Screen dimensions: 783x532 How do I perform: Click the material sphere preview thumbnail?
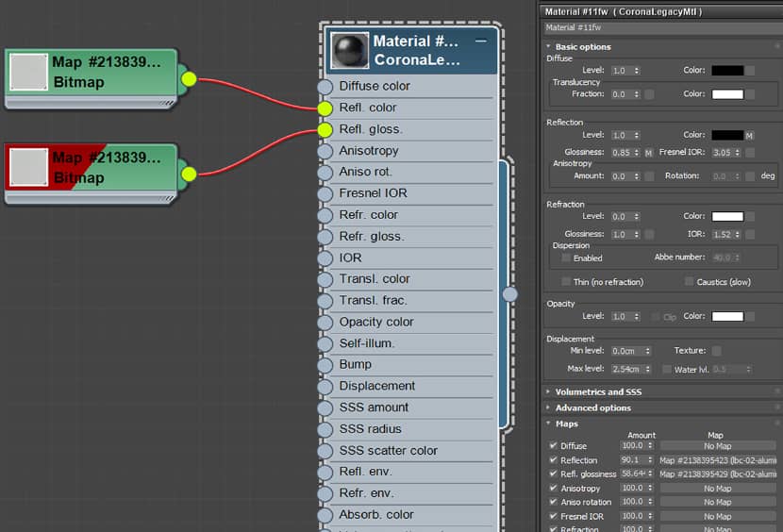pyautogui.click(x=350, y=50)
